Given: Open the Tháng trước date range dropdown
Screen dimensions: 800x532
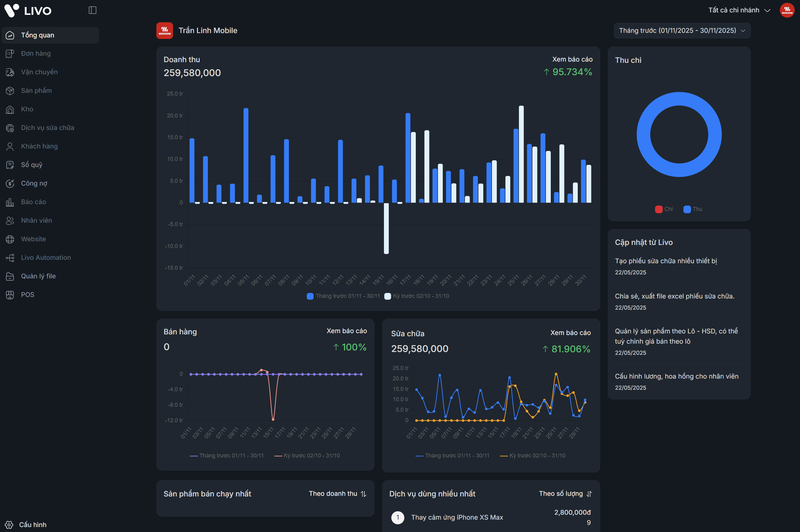Looking at the screenshot, I should pyautogui.click(x=682, y=31).
